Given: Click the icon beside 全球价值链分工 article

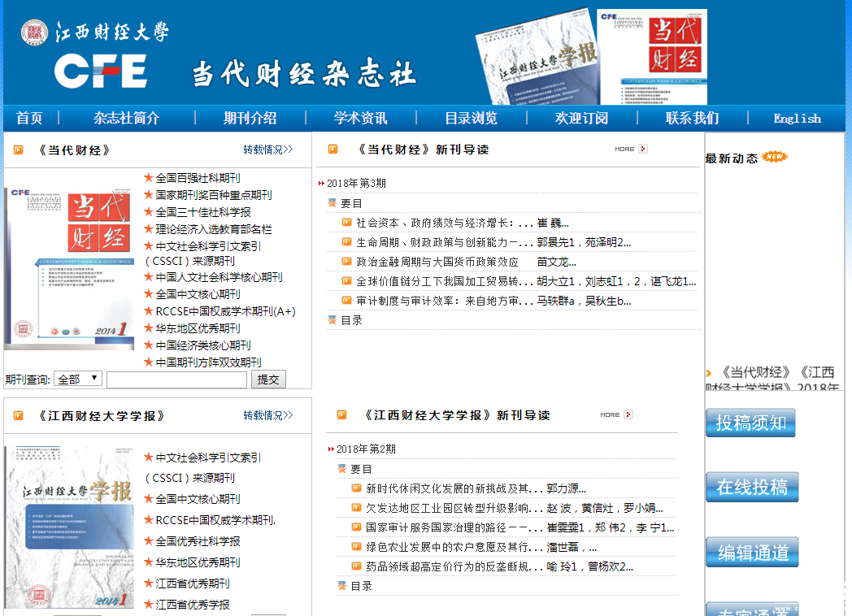Looking at the screenshot, I should [x=346, y=281].
